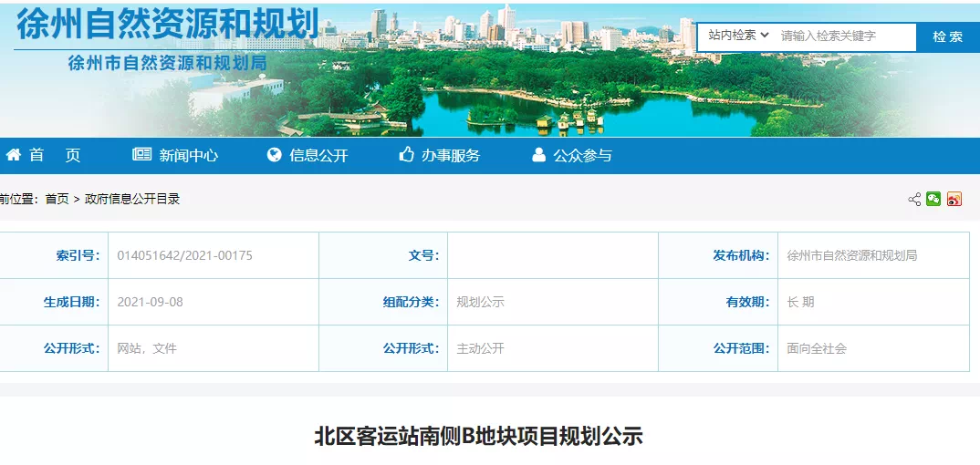Image resolution: width=980 pixels, height=465 pixels.
Task: Click the thumbs-up icon beside 办事服务
Action: [x=407, y=154]
